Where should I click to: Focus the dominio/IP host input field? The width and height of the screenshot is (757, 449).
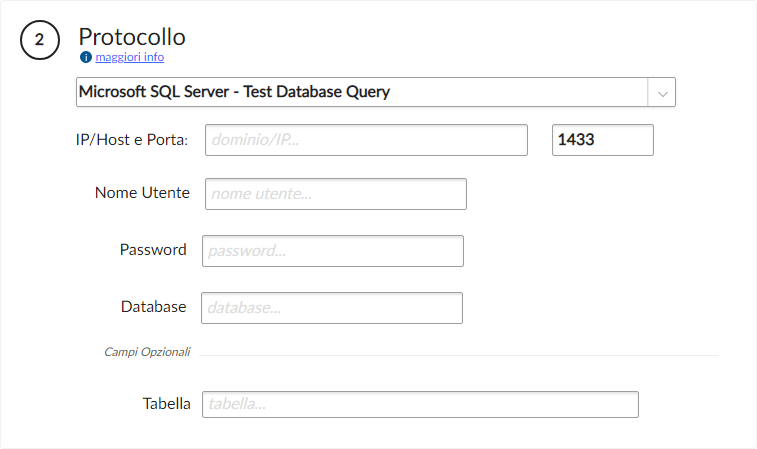click(x=366, y=140)
